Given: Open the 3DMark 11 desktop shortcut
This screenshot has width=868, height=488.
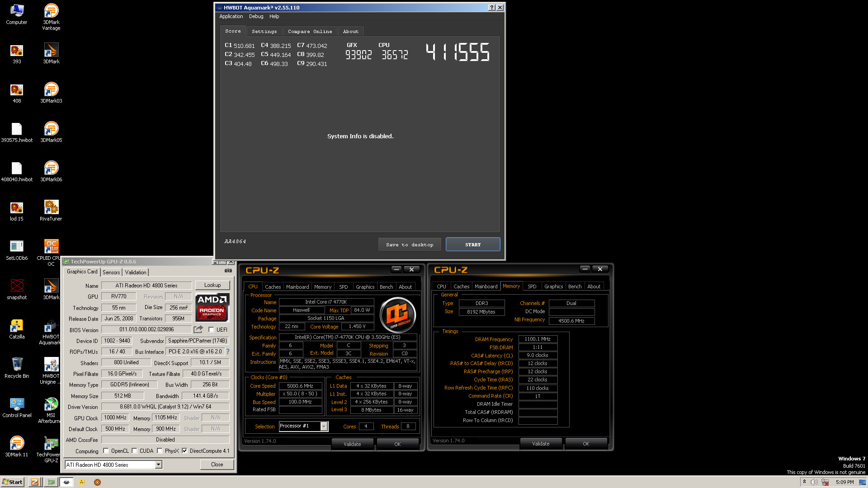Looking at the screenshot, I should (17, 446).
